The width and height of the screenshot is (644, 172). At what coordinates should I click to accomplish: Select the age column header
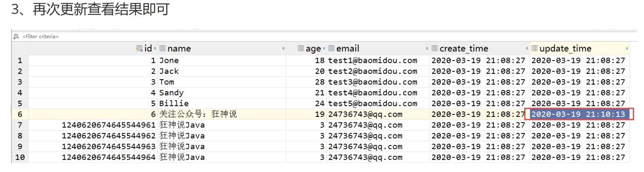pyautogui.click(x=313, y=48)
